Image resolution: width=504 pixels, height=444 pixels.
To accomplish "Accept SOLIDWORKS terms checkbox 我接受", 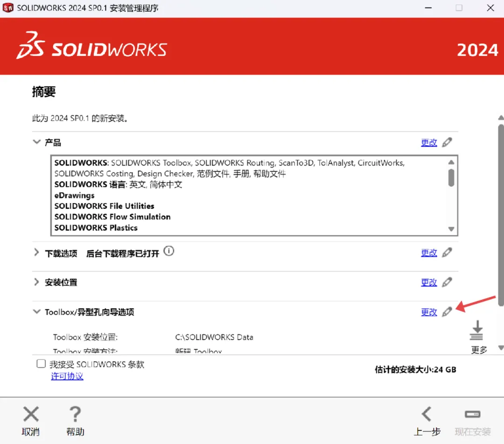I will (41, 364).
